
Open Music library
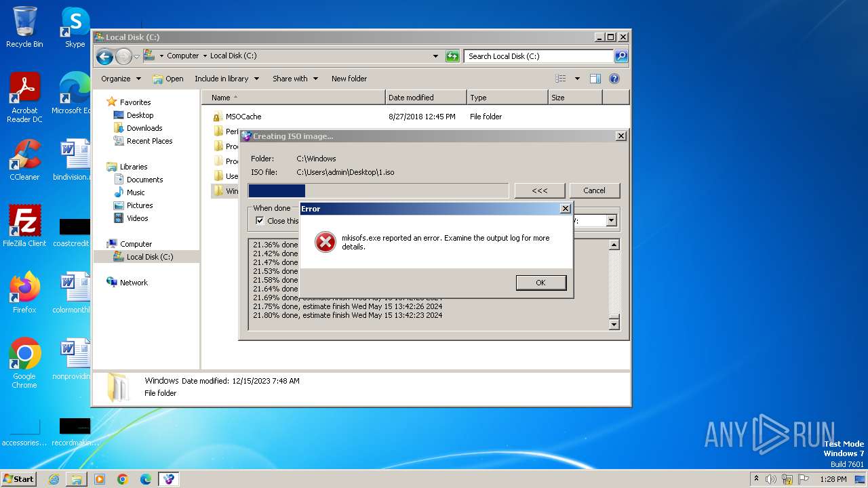coord(136,192)
